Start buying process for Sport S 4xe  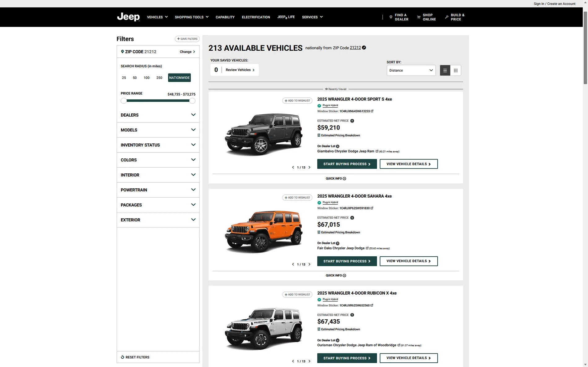click(347, 164)
